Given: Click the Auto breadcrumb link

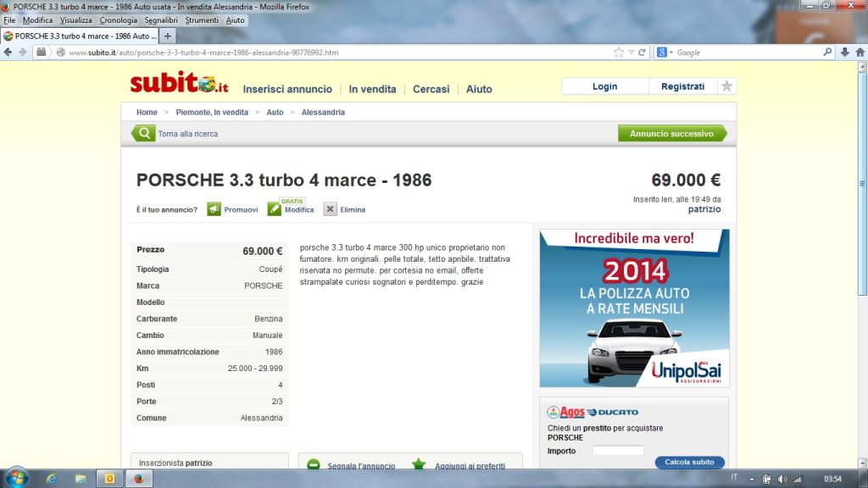Looking at the screenshot, I should point(275,113).
